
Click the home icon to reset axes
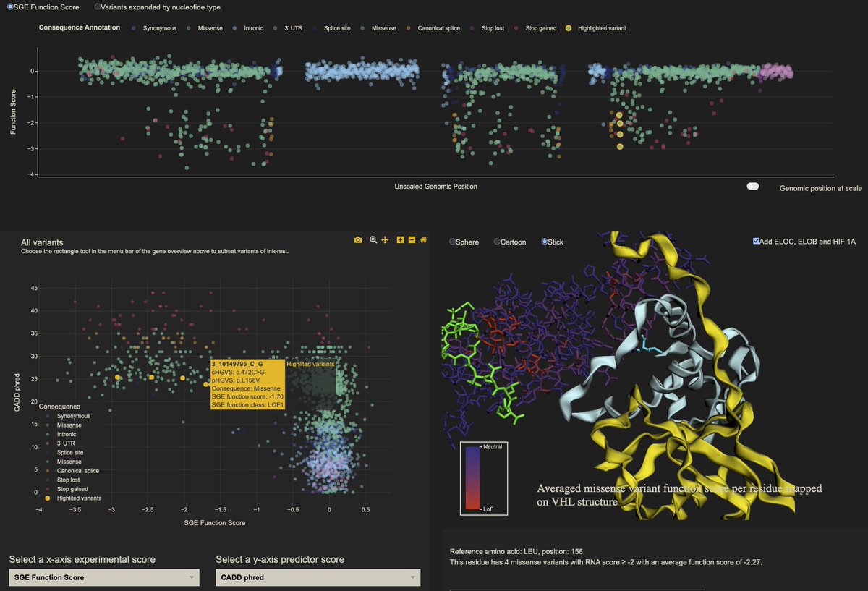pos(423,239)
